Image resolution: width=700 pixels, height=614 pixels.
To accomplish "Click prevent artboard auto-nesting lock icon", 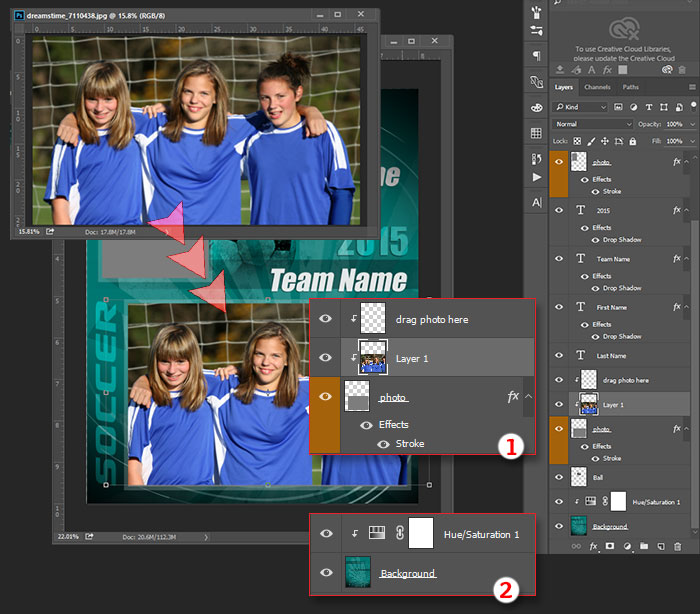I will (x=619, y=141).
